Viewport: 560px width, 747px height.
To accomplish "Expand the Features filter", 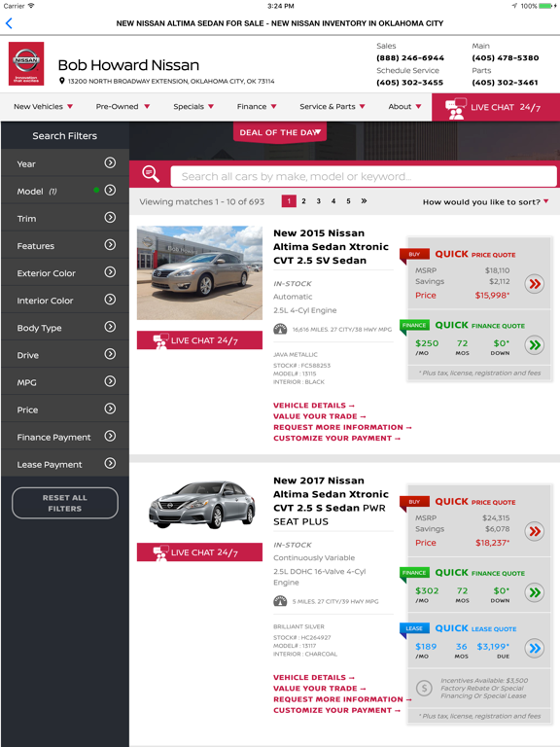I will 65,245.
